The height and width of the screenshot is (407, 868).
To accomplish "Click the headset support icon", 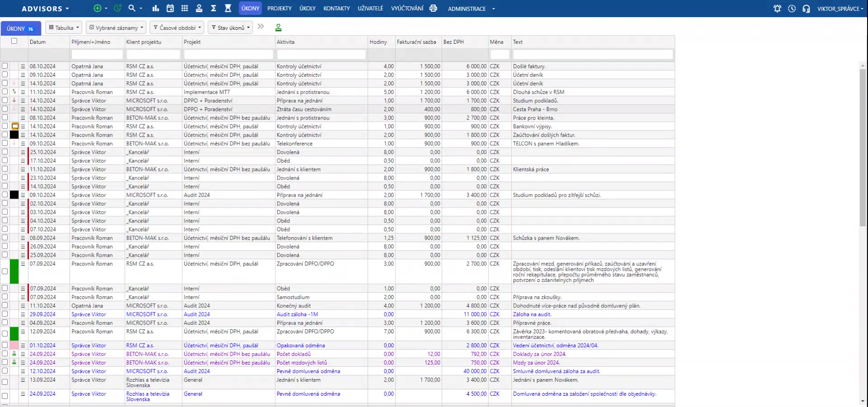I will 806,9.
